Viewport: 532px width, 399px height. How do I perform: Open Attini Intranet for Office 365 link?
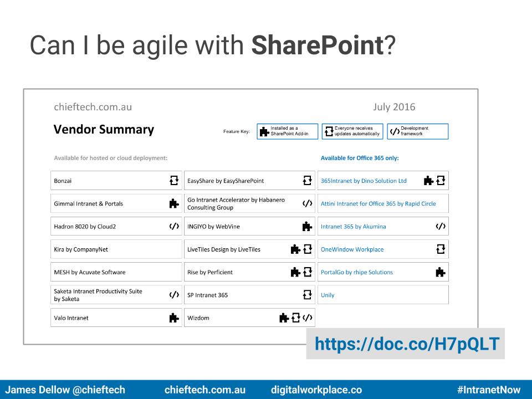pos(378,203)
